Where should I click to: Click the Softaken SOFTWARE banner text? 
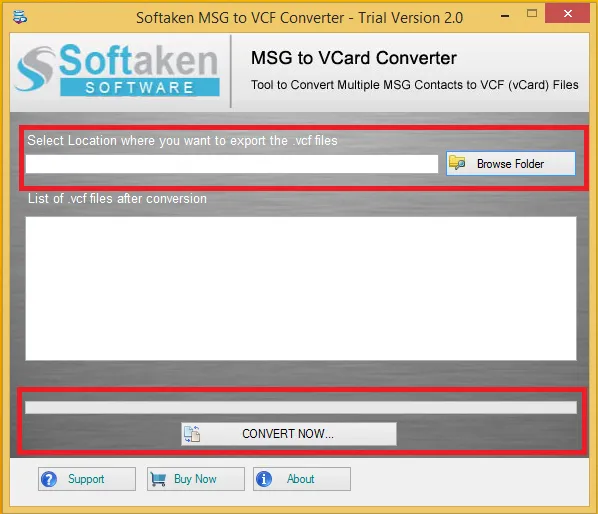(x=140, y=88)
